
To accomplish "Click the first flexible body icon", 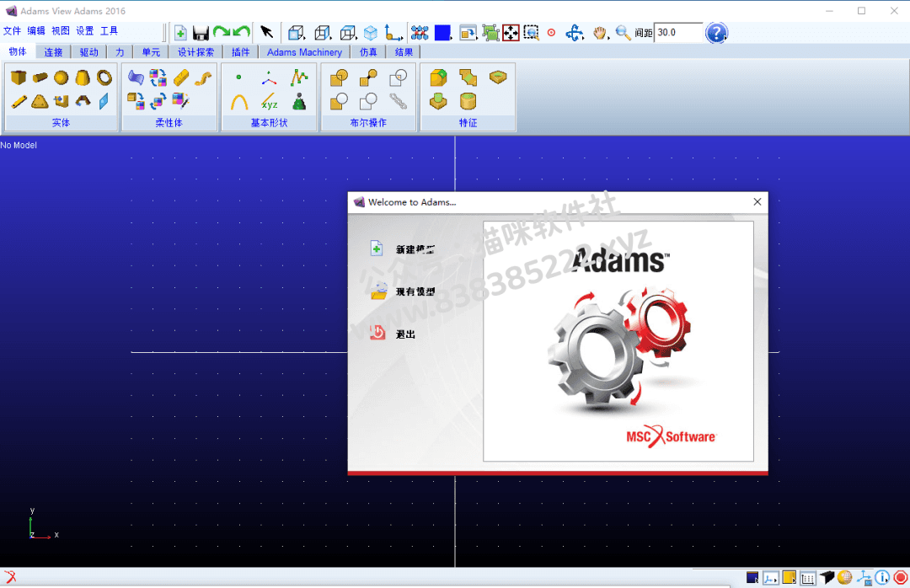I will (x=136, y=78).
